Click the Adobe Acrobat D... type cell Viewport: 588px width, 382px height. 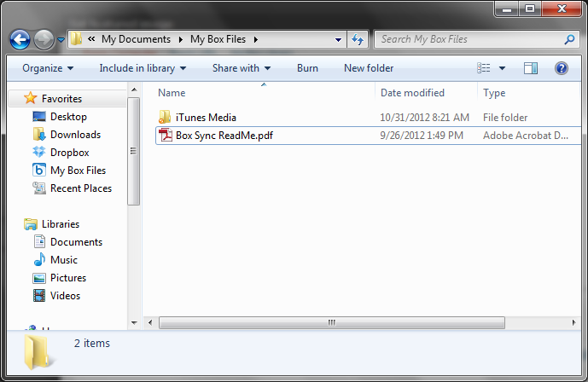(x=526, y=136)
